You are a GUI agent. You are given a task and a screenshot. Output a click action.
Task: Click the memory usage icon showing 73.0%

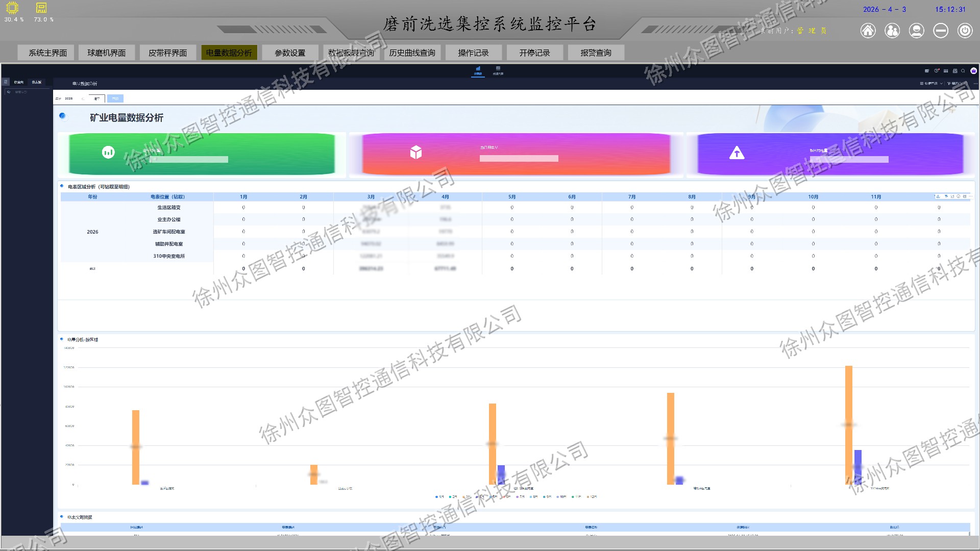(x=41, y=8)
